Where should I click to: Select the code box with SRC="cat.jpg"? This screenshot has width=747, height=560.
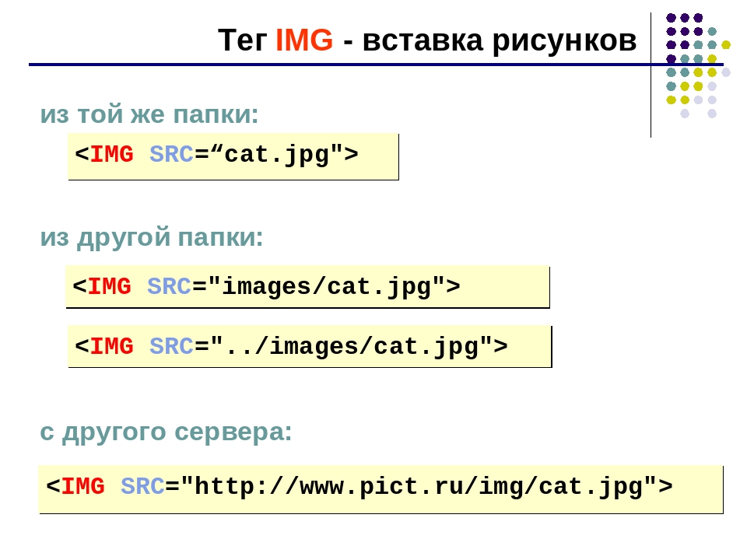tap(233, 156)
